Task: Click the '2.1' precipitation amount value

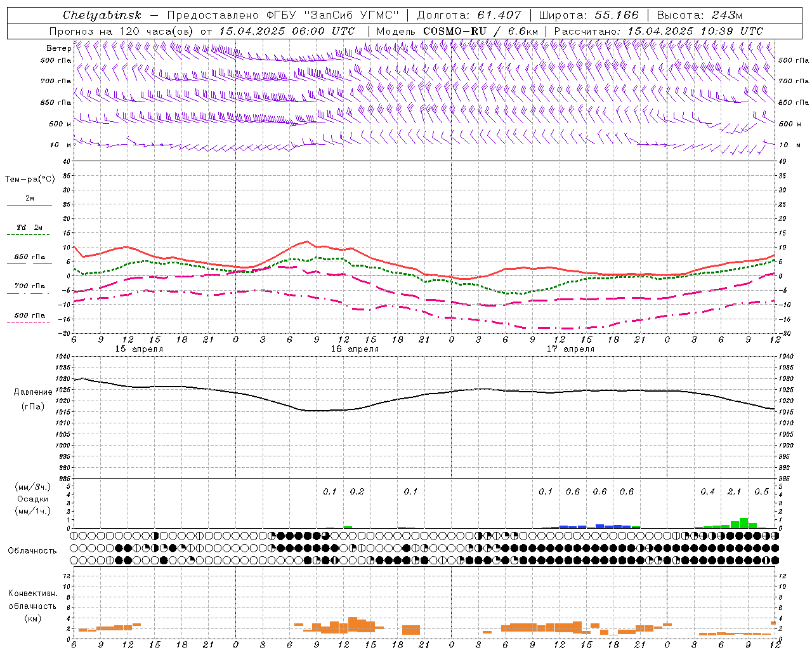Action: [x=734, y=492]
